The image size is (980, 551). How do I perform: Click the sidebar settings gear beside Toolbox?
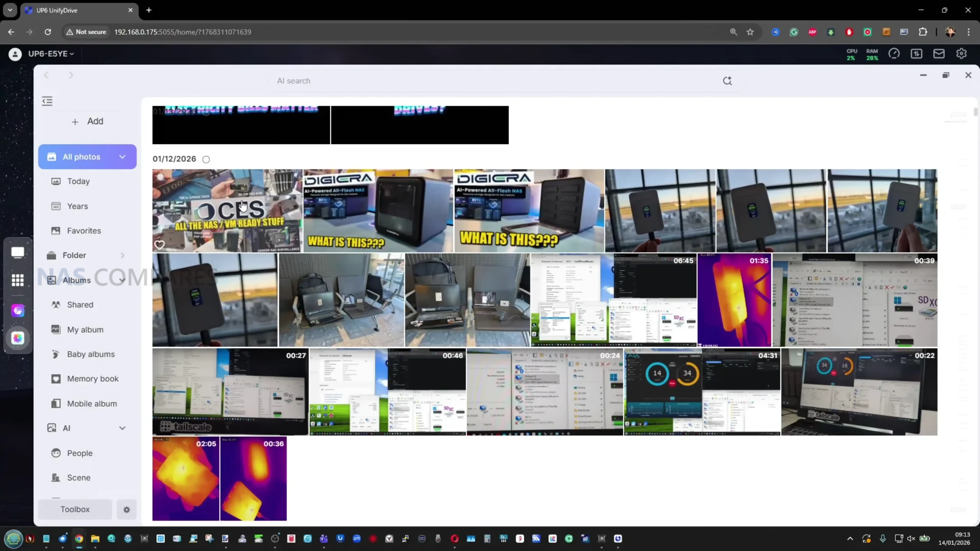tap(127, 509)
